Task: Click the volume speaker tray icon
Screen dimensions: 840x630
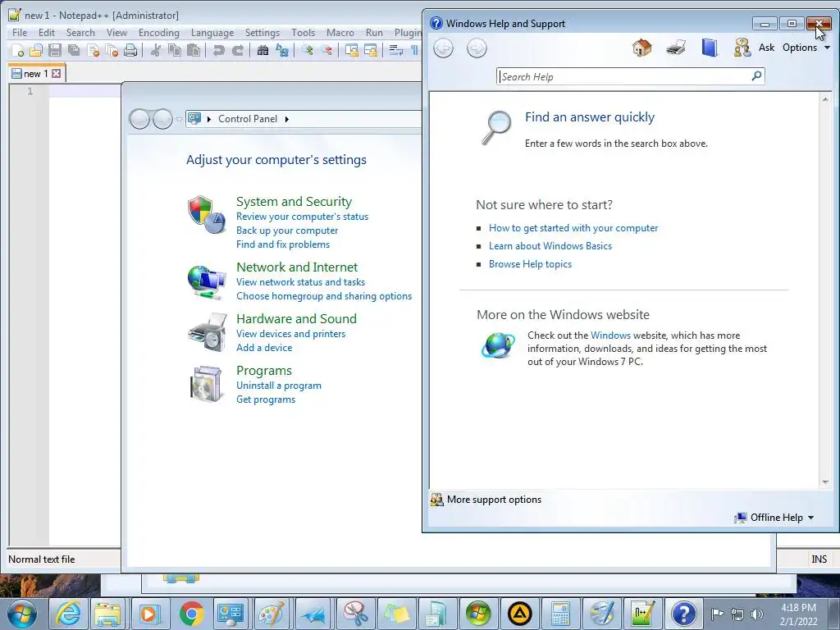Action: pos(757,614)
